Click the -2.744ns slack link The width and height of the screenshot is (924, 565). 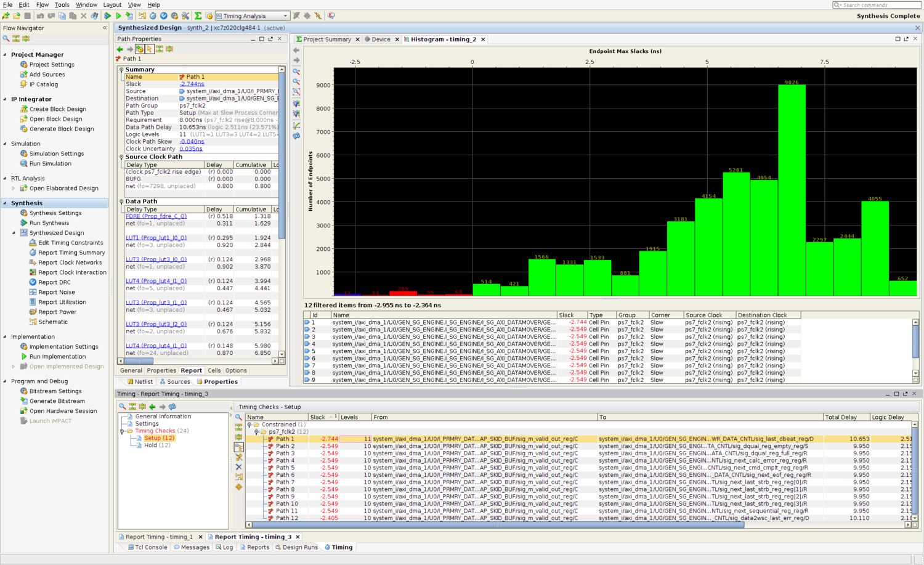coord(192,84)
